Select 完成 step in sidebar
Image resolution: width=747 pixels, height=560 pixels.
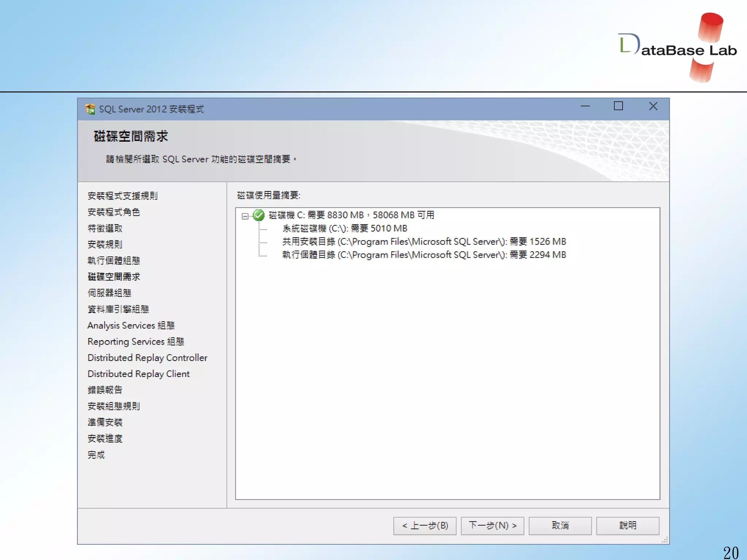96,455
